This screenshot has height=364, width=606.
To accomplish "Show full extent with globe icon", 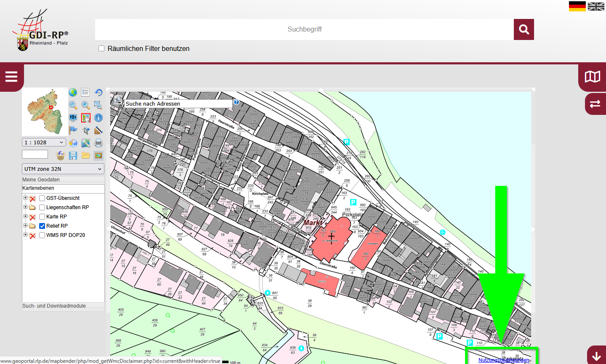I will coord(73,93).
